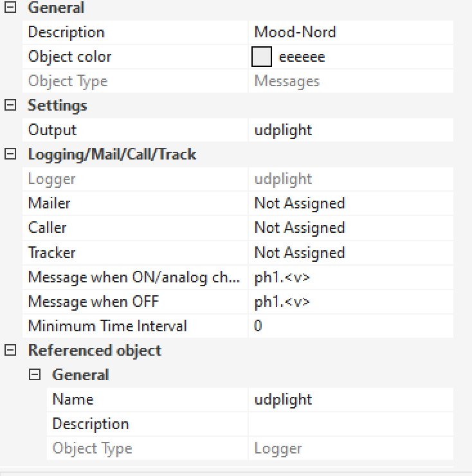The image size is (472, 476).
Task: Click the eeeeee color value
Action: [x=302, y=57]
